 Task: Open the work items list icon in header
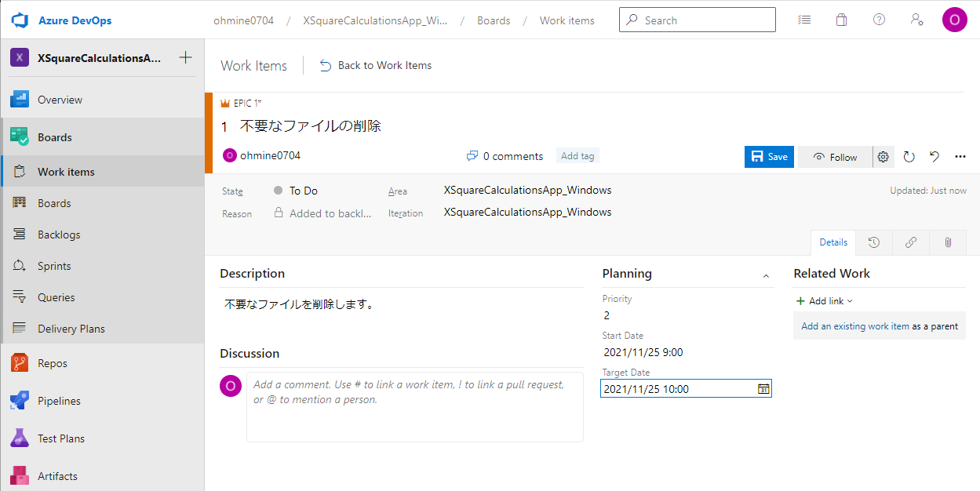(804, 20)
